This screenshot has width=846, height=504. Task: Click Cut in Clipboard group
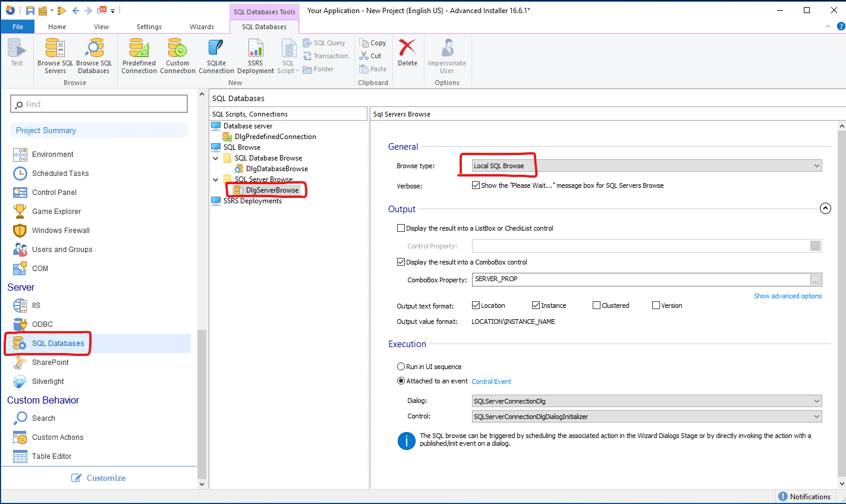click(x=370, y=56)
